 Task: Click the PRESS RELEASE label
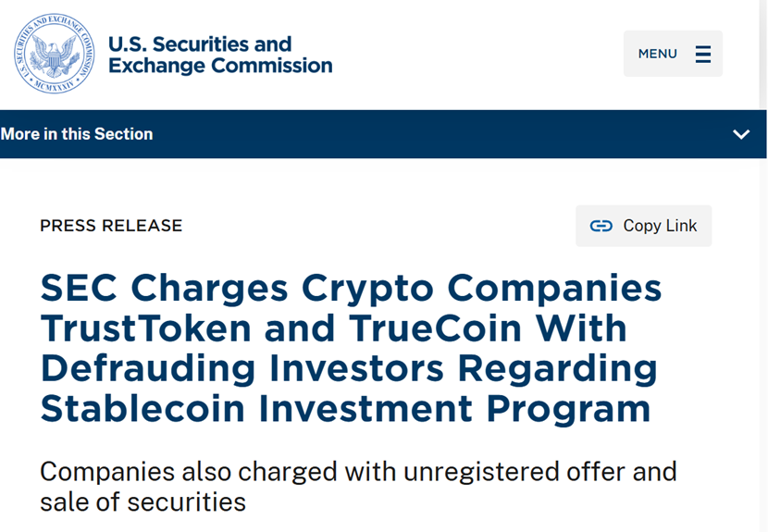(x=111, y=226)
